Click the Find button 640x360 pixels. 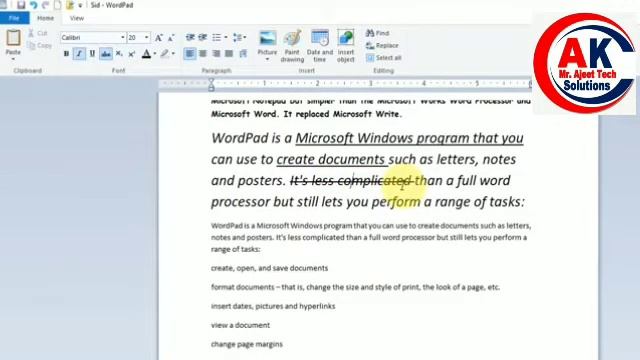pyautogui.click(x=378, y=33)
